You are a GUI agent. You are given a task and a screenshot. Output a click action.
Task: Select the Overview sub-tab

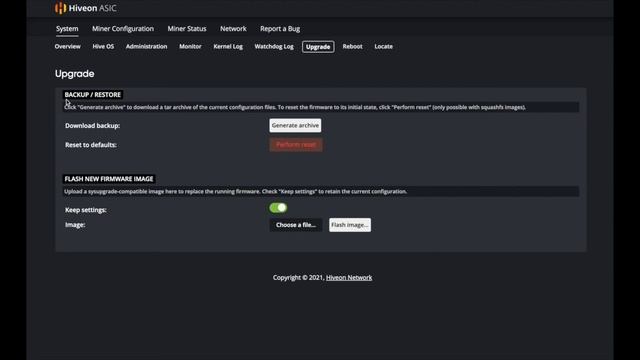pos(67,47)
